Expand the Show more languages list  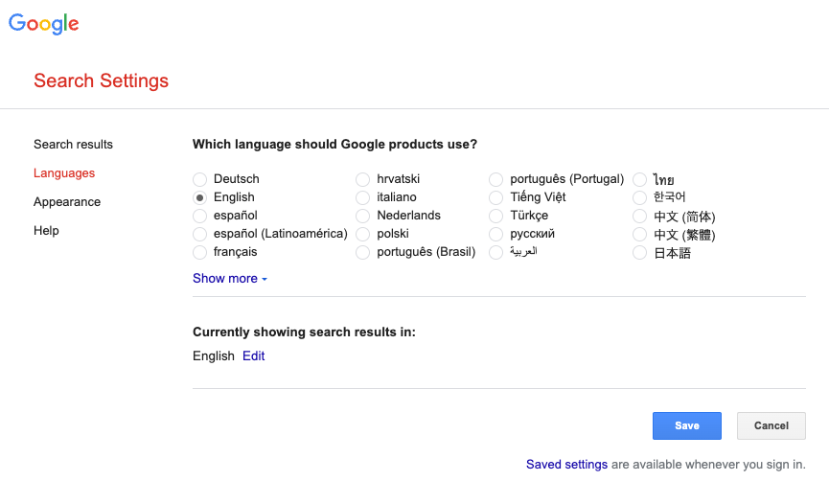230,278
